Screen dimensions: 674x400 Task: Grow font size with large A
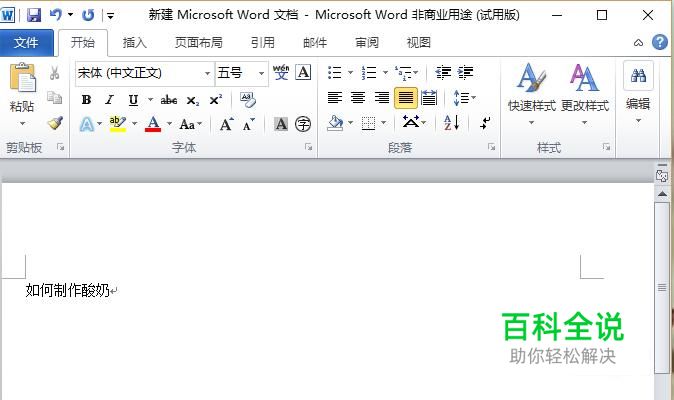[x=226, y=125]
